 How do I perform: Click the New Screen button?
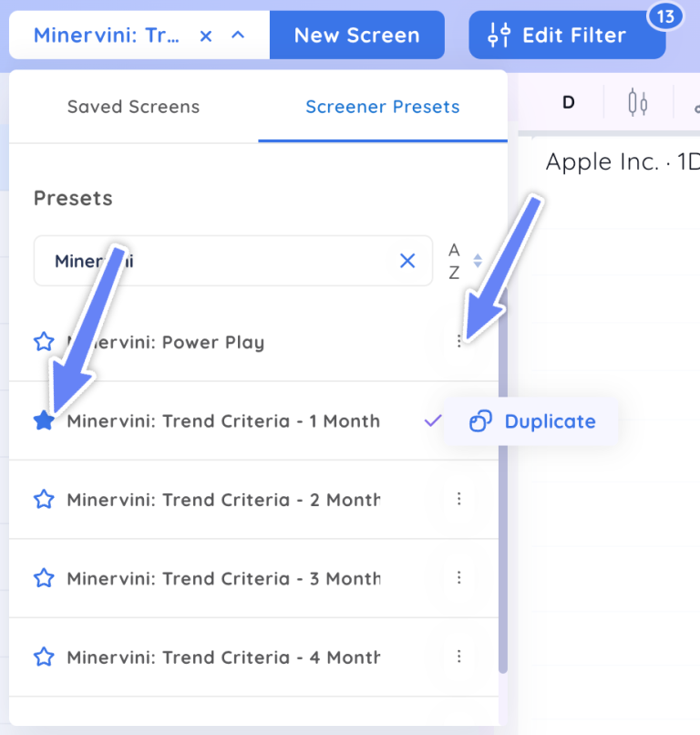(356, 36)
